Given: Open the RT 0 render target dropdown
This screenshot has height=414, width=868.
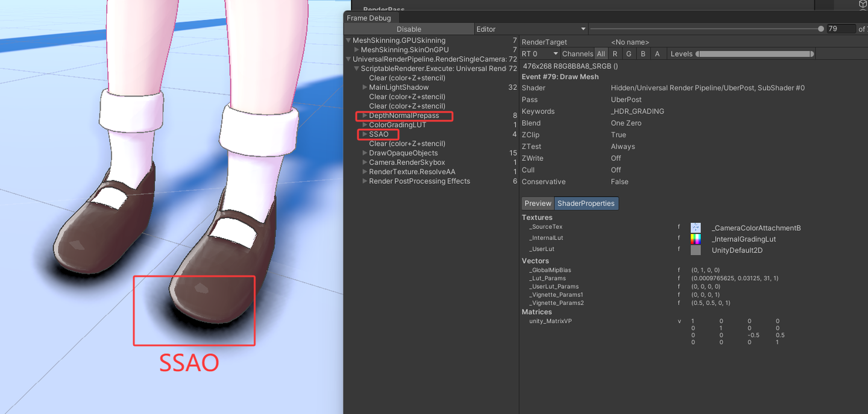Looking at the screenshot, I should point(538,53).
